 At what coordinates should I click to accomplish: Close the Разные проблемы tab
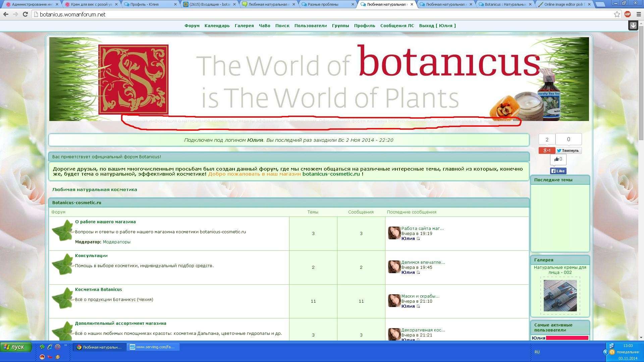353,4
